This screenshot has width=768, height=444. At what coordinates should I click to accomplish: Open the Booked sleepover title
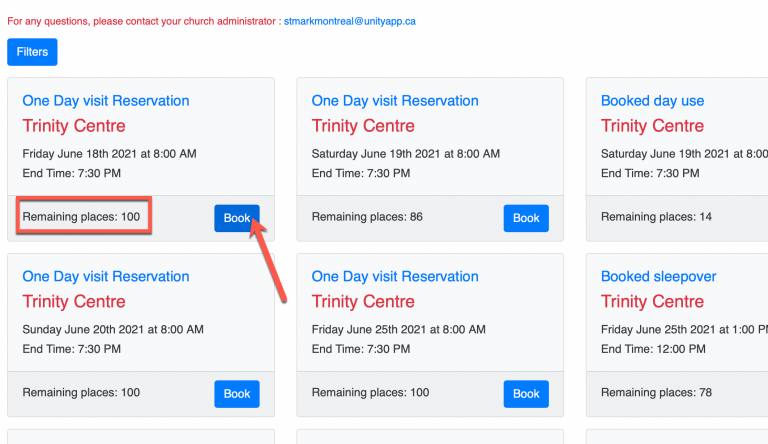click(x=658, y=277)
